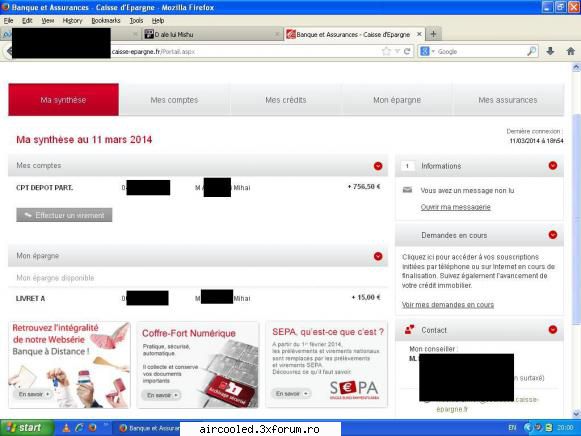Screen dimensions: 581x436
Task: Open the File menu
Action: [x=8, y=21]
